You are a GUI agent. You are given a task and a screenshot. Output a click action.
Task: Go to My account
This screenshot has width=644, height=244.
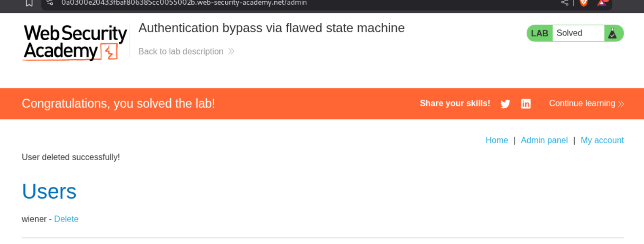[602, 140]
